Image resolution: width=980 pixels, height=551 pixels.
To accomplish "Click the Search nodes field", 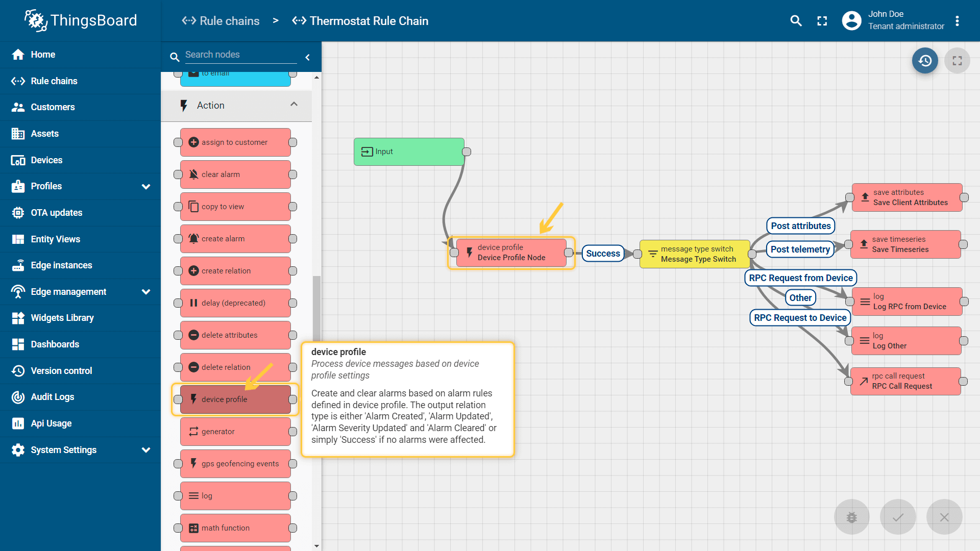I will (240, 55).
